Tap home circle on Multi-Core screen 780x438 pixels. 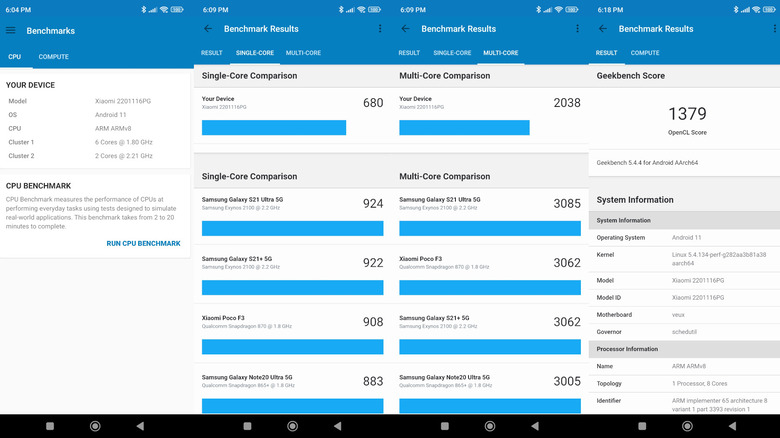click(490, 426)
